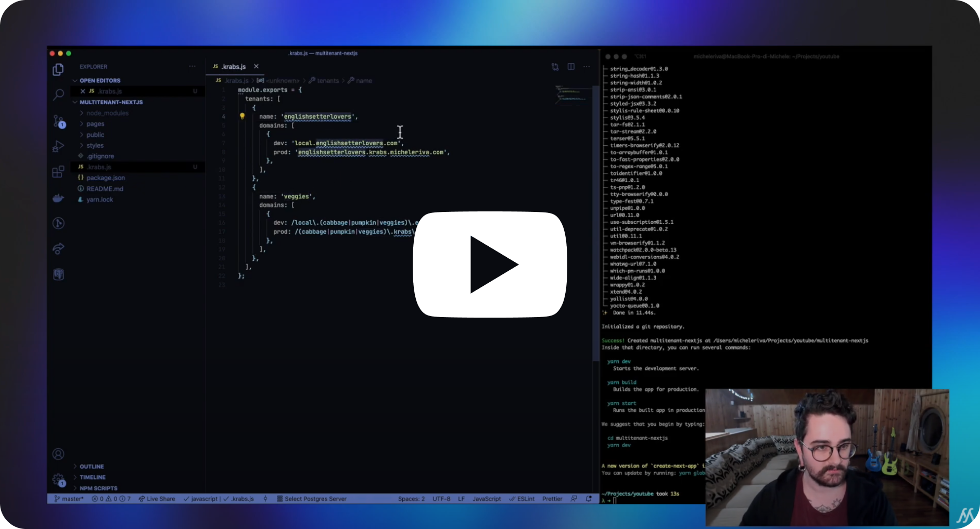980x529 pixels.
Task: Click the master branch status bar item
Action: point(69,499)
